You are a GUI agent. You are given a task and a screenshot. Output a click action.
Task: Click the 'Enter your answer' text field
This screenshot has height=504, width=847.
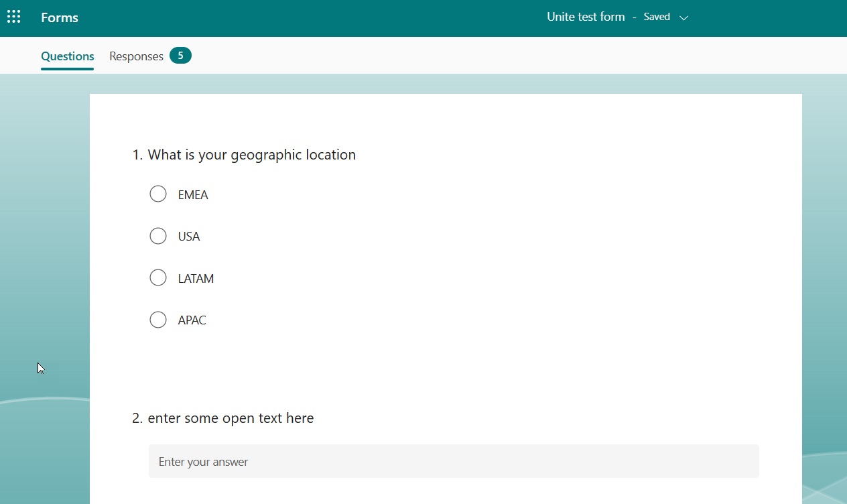point(454,461)
